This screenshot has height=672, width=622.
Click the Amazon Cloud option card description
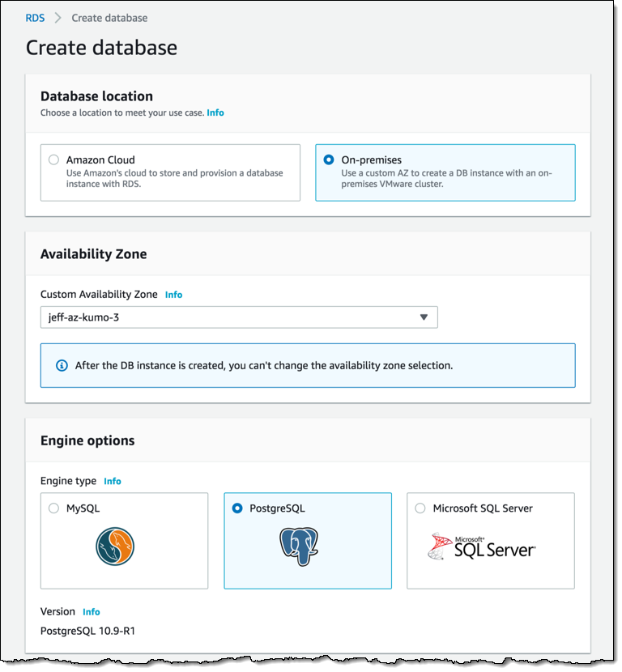[174, 178]
